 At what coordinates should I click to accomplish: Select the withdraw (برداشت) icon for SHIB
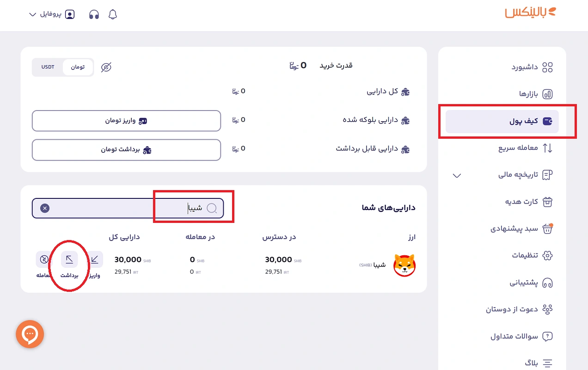point(69,259)
